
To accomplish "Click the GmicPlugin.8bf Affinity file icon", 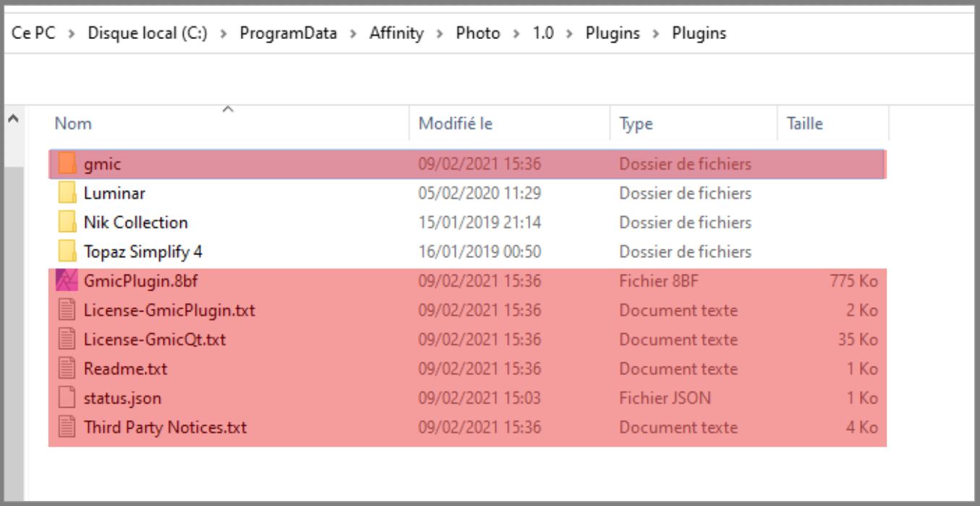I will tap(67, 281).
